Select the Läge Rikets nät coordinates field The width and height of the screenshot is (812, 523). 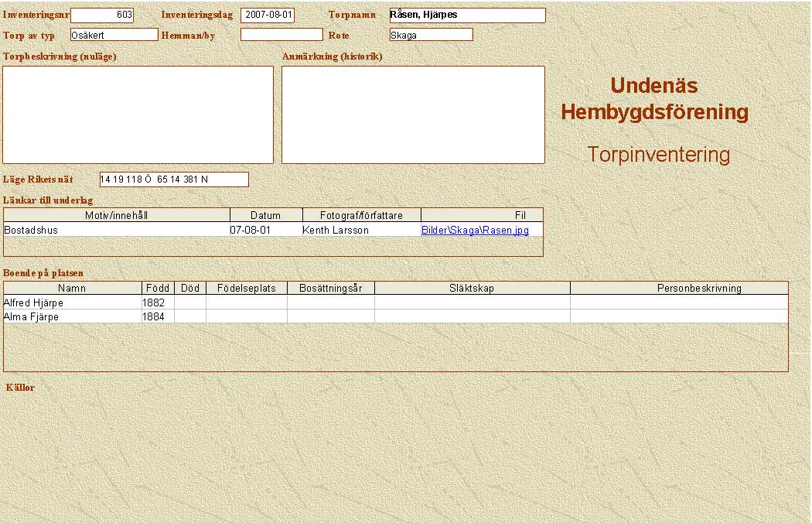(174, 179)
